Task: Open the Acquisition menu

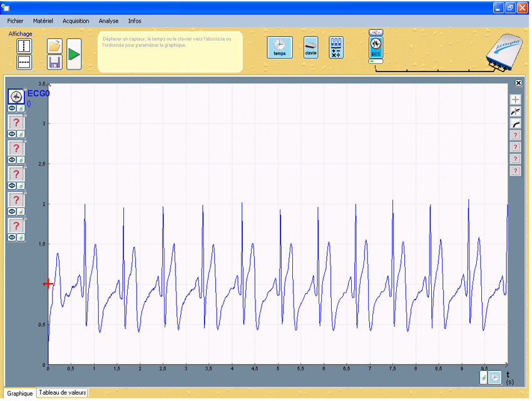Action: [x=76, y=21]
